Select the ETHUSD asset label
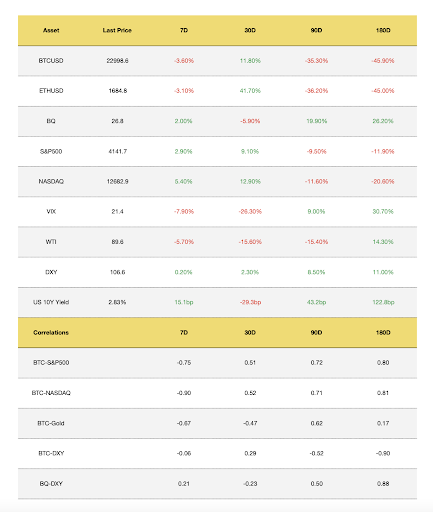Screen dimensions: 433x512 click(51, 91)
